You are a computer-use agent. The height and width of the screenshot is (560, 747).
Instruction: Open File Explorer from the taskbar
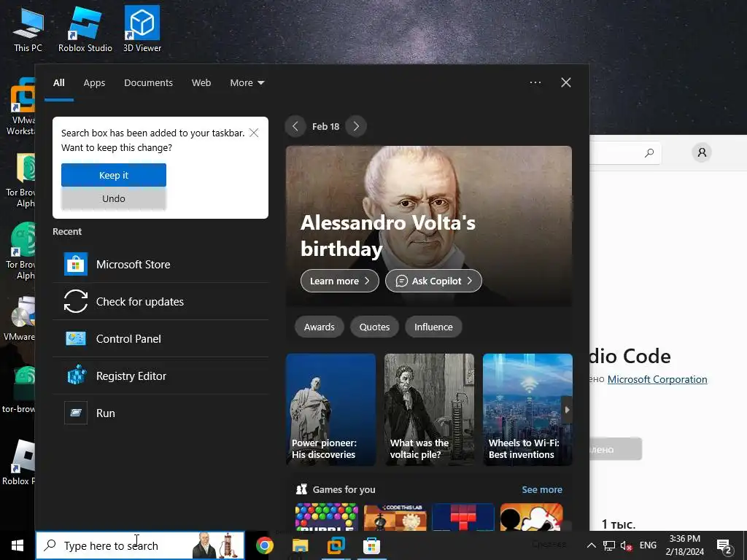pyautogui.click(x=300, y=545)
